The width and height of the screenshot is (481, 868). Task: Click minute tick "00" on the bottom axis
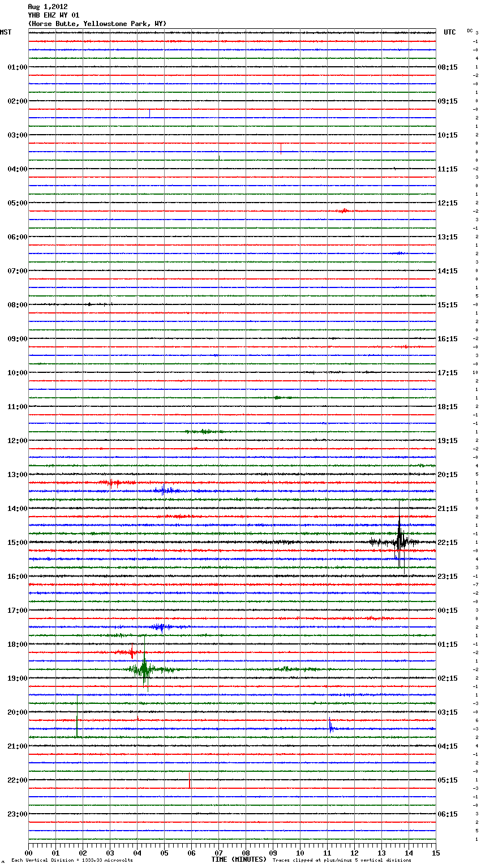click(x=28, y=853)
